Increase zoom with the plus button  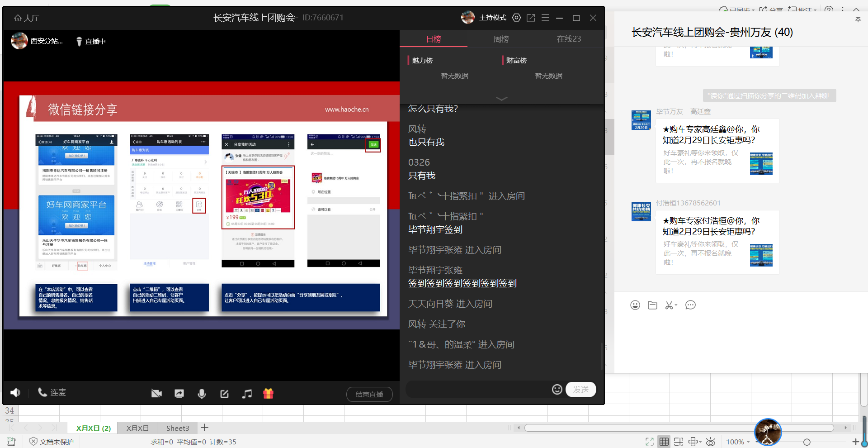pos(855,442)
